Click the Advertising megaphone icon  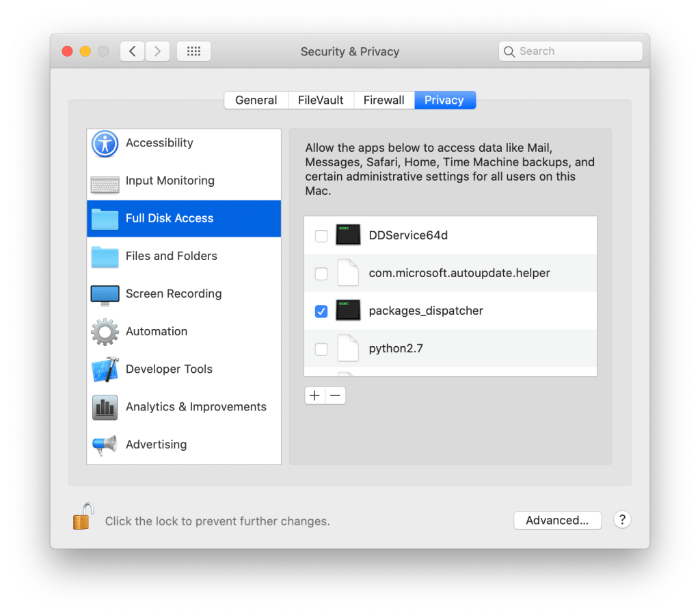click(105, 445)
